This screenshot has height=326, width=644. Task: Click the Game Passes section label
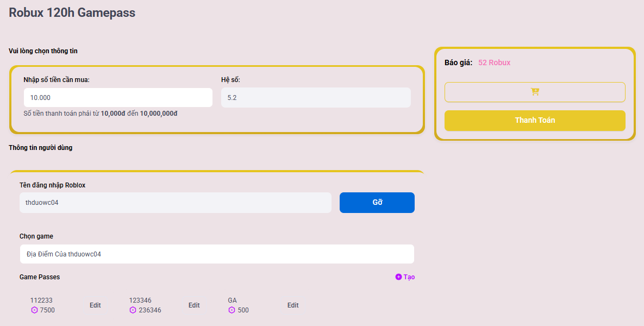[x=40, y=277]
